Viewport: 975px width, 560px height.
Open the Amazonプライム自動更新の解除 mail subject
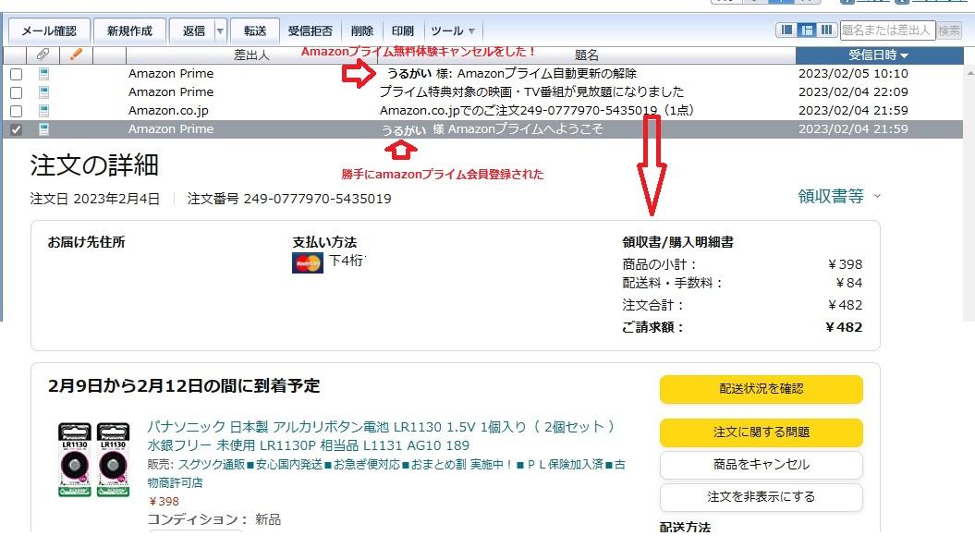(x=511, y=73)
